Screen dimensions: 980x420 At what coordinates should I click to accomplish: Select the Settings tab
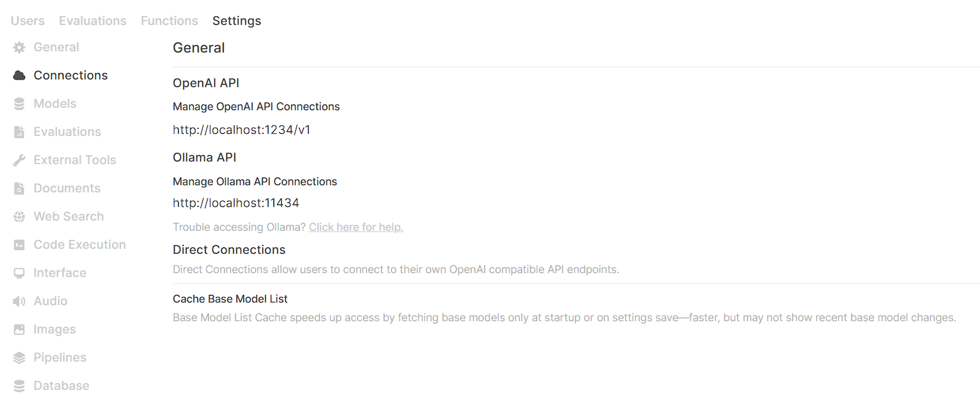pyautogui.click(x=237, y=21)
